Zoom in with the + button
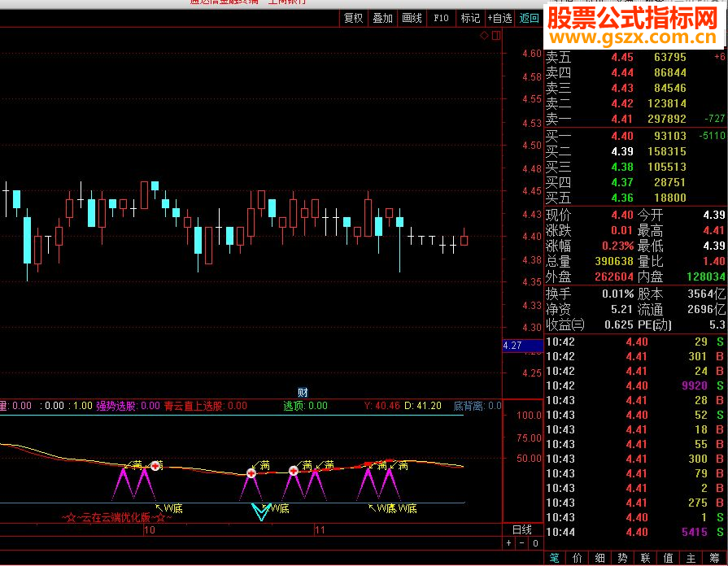The height and width of the screenshot is (566, 728). pyautogui.click(x=509, y=542)
